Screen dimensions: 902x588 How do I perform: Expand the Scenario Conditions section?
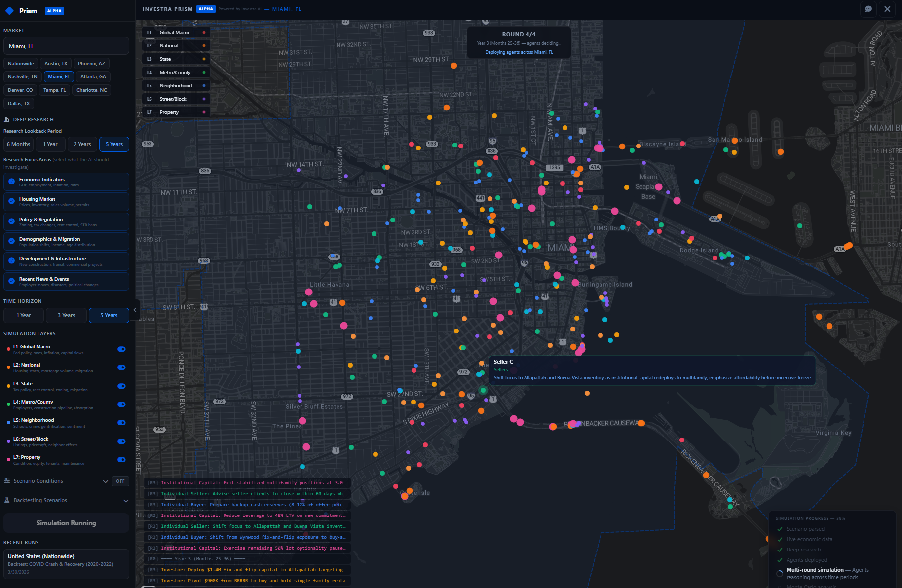105,481
